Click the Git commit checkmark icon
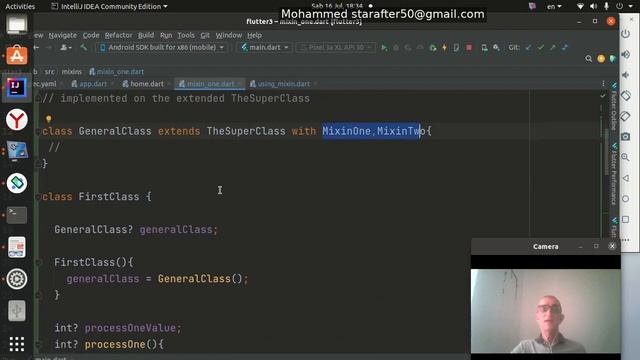 point(541,48)
